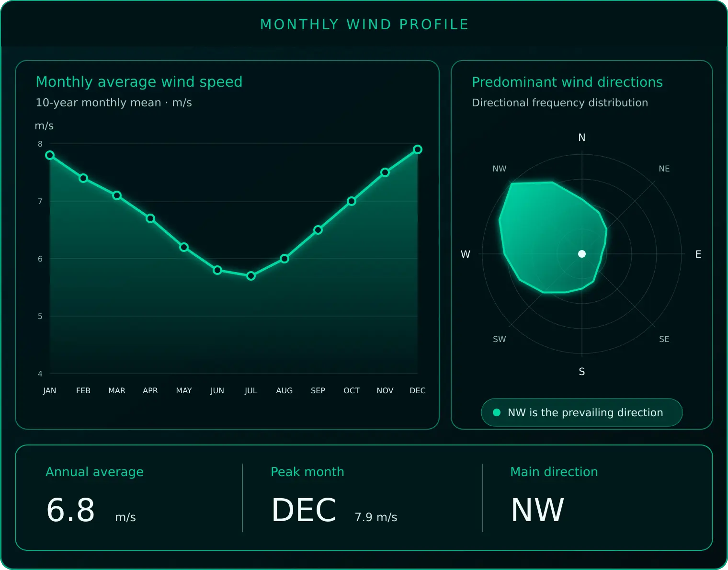
Task: Click the OCT data point marker
Action: coord(352,201)
